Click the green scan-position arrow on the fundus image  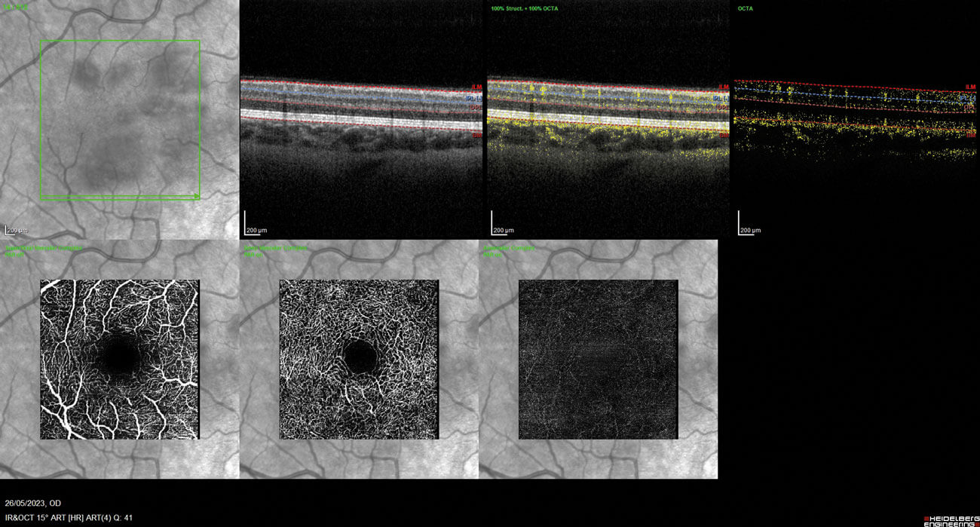point(196,196)
